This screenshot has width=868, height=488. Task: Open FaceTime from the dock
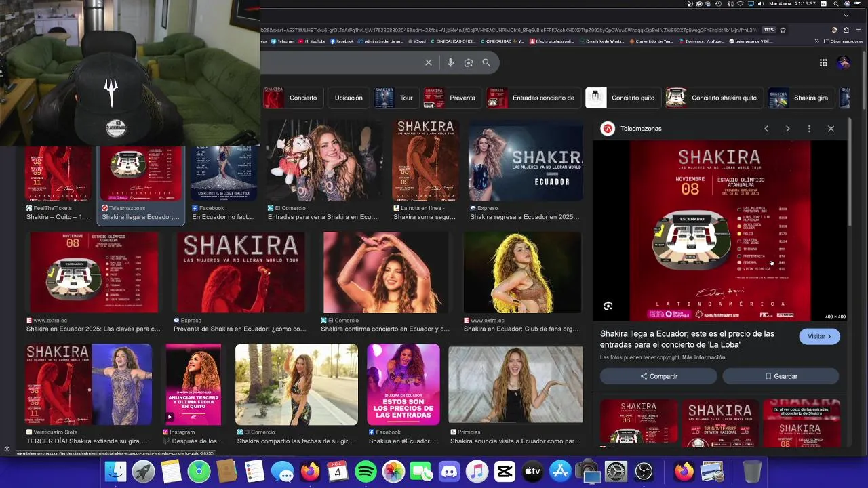coord(421,471)
